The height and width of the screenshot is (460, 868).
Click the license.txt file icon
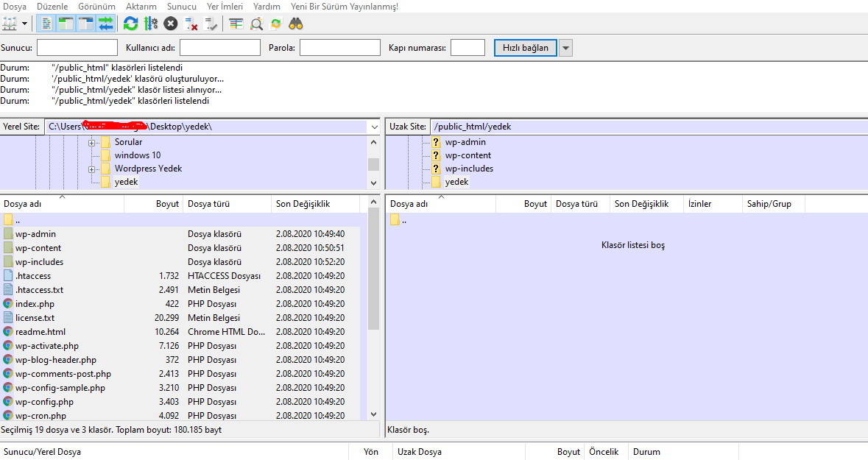click(8, 318)
